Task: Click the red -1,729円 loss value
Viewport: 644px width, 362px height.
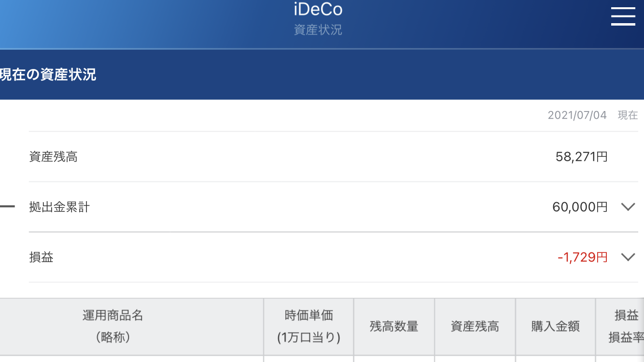Action: coord(583,257)
